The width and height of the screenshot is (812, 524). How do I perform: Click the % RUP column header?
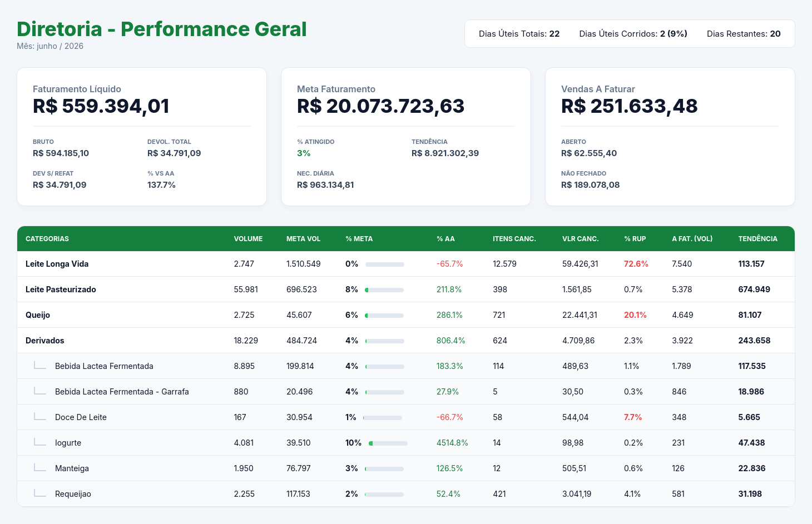pyautogui.click(x=635, y=239)
